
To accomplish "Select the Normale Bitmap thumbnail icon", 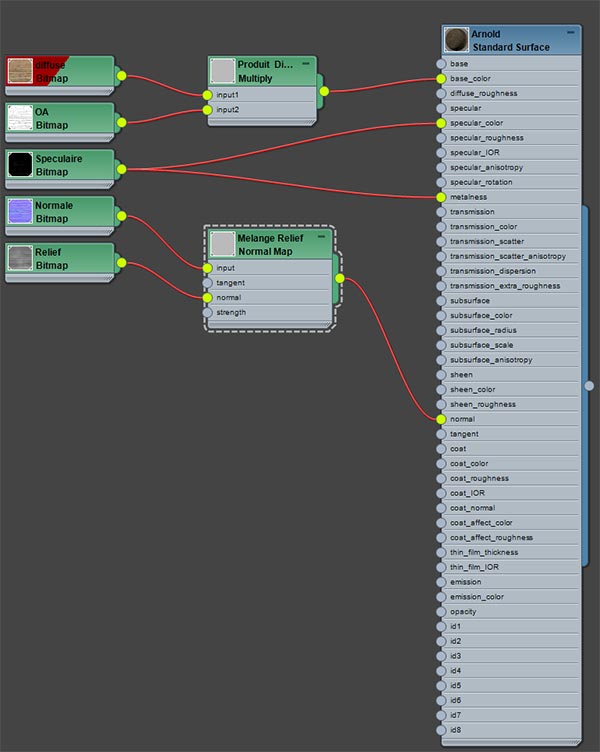I will pyautogui.click(x=20, y=212).
